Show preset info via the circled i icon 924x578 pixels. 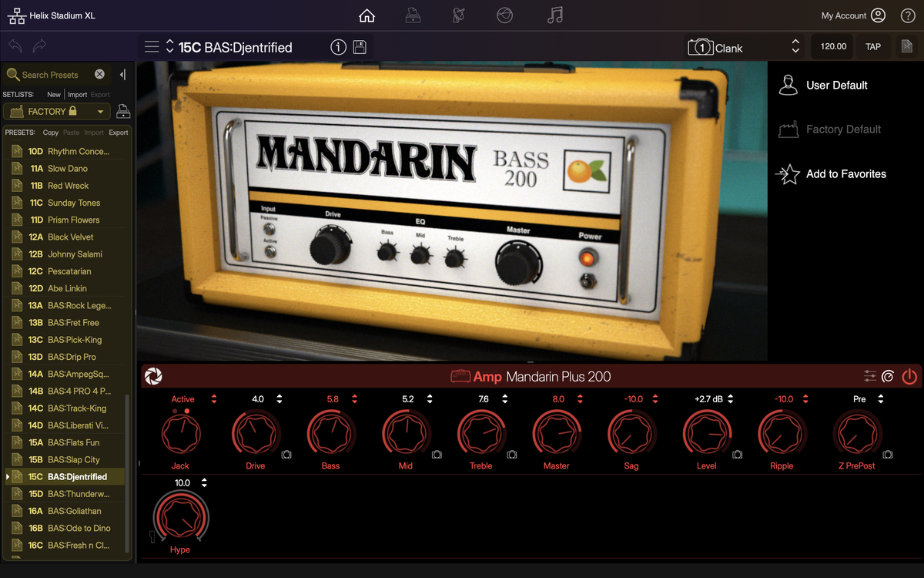click(338, 47)
